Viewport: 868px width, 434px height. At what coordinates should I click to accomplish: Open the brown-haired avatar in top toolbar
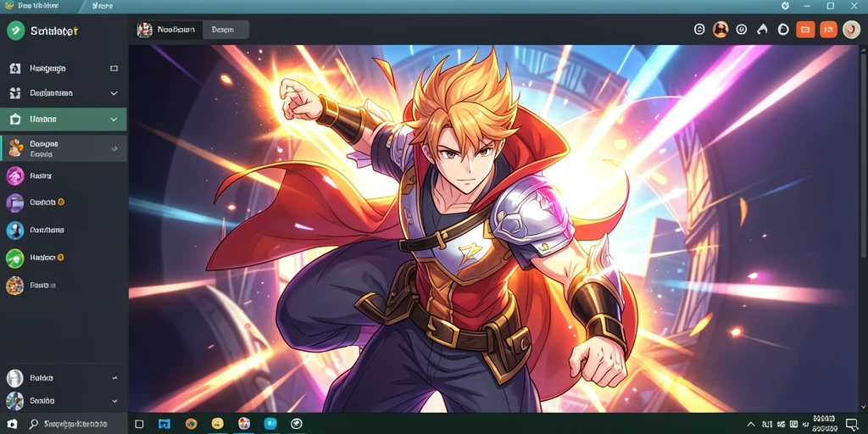pyautogui.click(x=721, y=30)
